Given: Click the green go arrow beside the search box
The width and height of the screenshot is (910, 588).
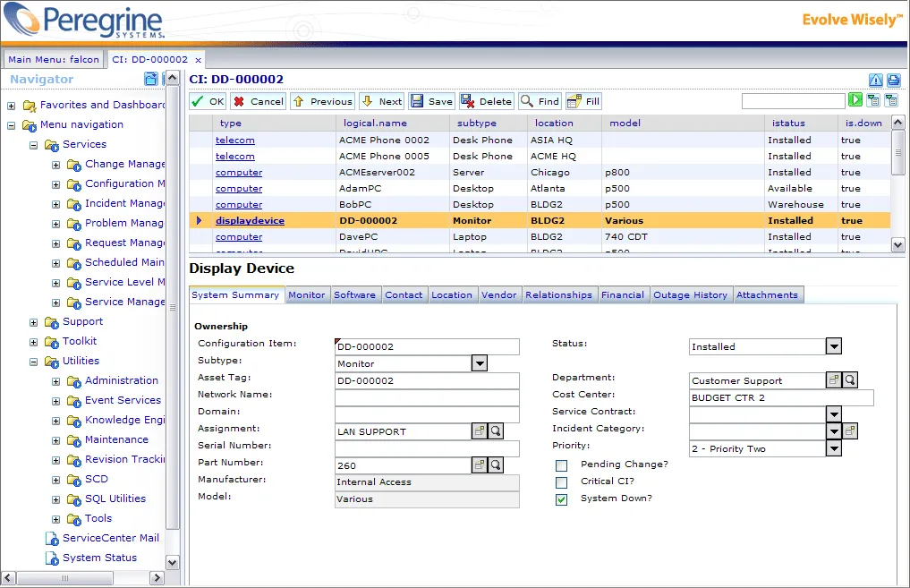Looking at the screenshot, I should pyautogui.click(x=855, y=100).
